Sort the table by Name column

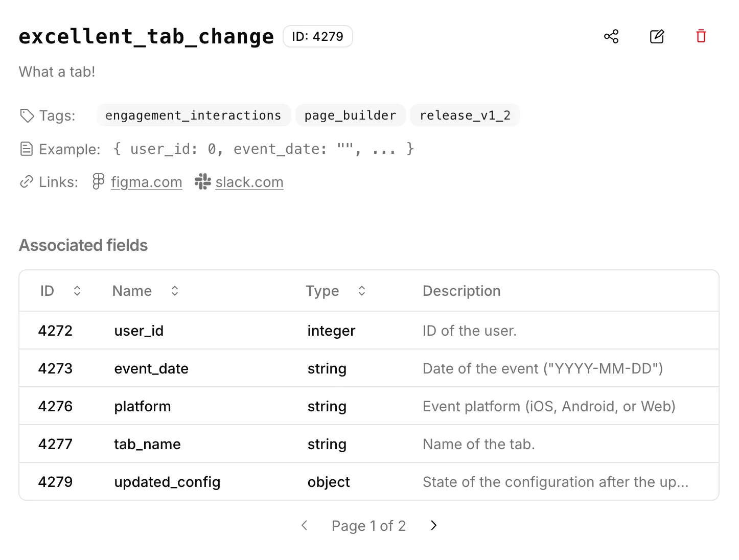tap(174, 290)
